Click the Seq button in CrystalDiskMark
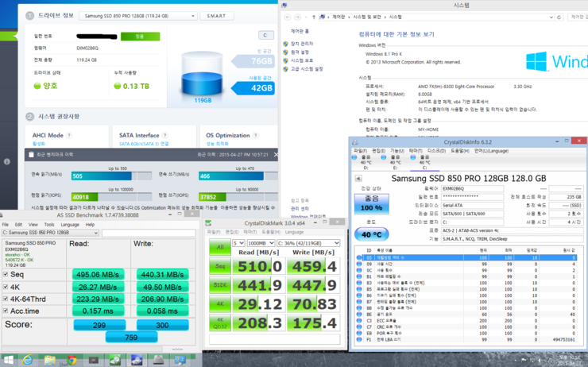Screen dimensions: 588x367 click(220, 266)
